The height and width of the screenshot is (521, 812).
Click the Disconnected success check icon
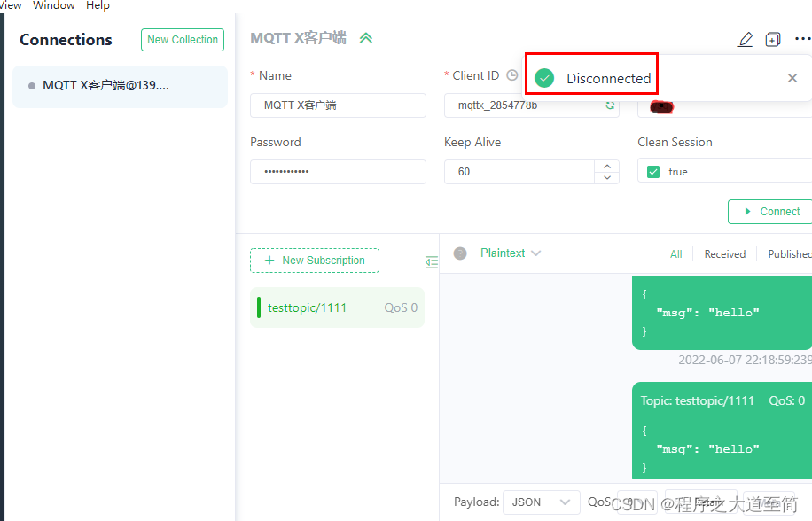[544, 78]
